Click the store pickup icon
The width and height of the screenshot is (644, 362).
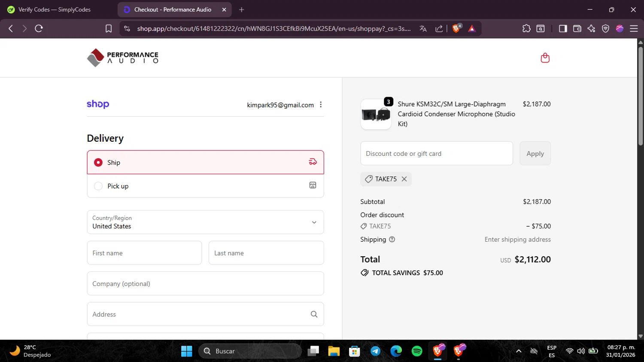pyautogui.click(x=313, y=185)
